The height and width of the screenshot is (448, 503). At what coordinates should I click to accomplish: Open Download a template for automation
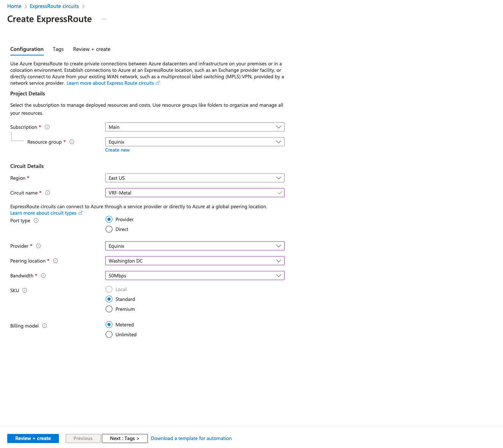pyautogui.click(x=191, y=438)
